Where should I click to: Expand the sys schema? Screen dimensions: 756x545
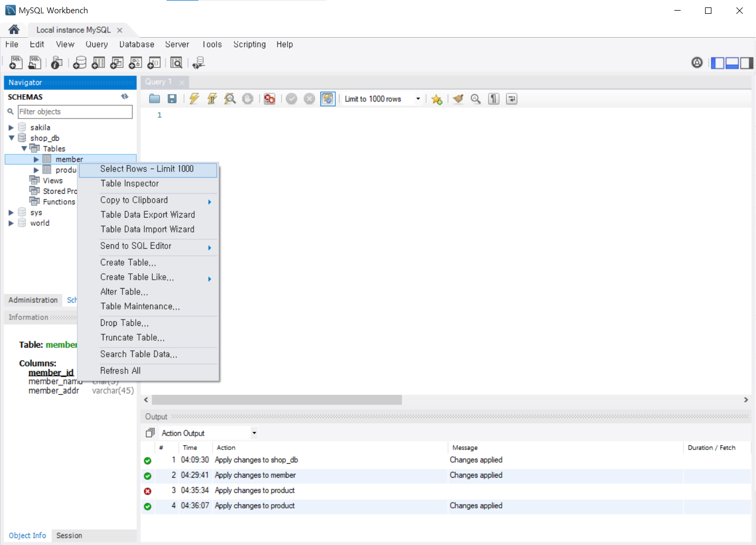[x=11, y=212]
